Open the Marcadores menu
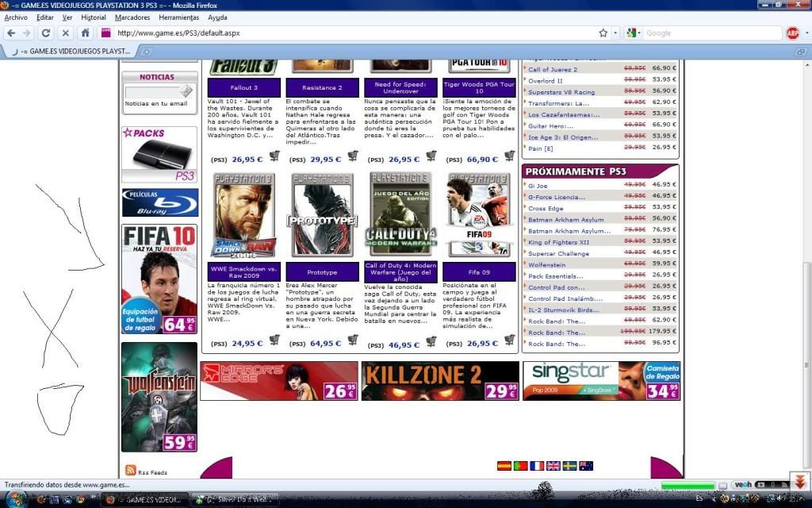The image size is (812, 508). pyautogui.click(x=132, y=17)
